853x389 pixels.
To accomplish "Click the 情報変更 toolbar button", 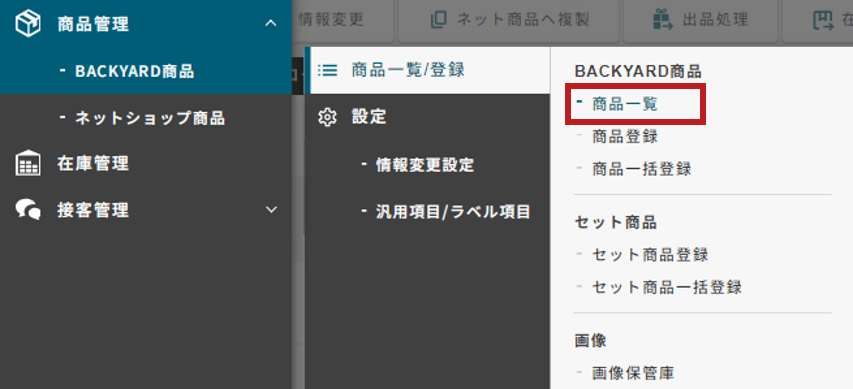I will point(343,21).
